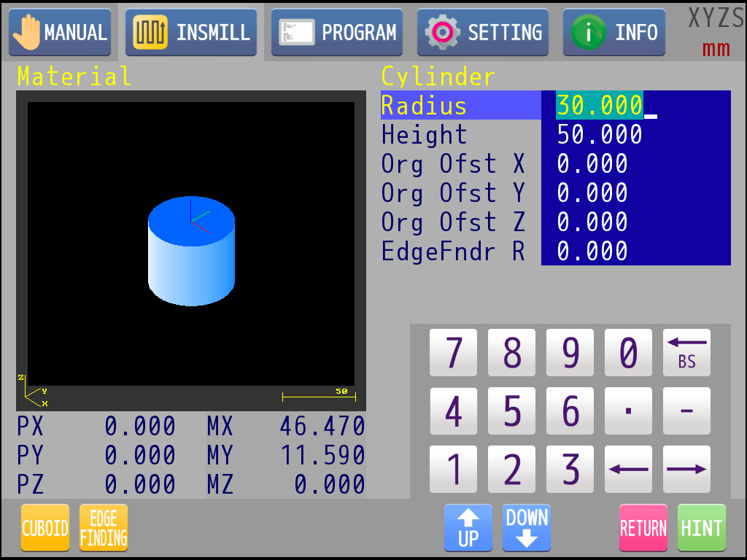Click the left arrow cursor key
The image size is (747, 560).
pyautogui.click(x=628, y=469)
